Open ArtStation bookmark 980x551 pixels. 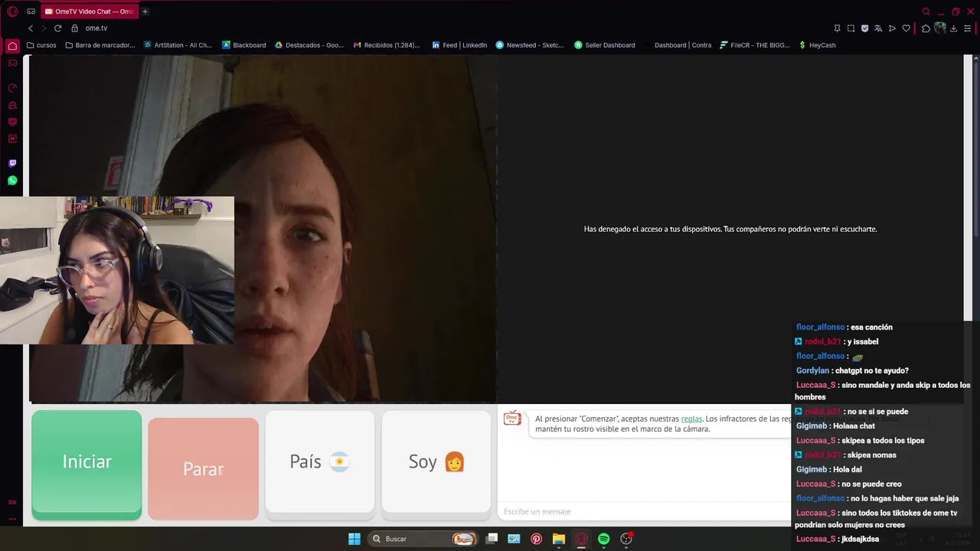click(178, 45)
